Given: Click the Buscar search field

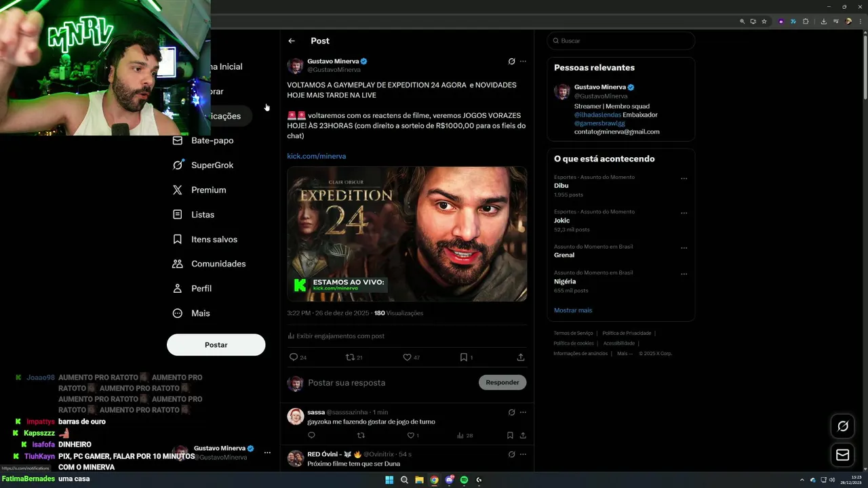Looking at the screenshot, I should coord(621,41).
